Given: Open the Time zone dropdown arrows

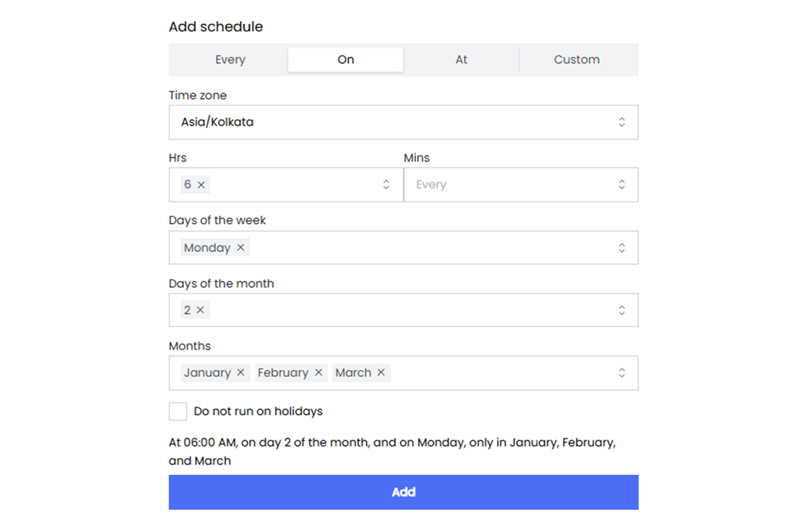Looking at the screenshot, I should point(622,122).
